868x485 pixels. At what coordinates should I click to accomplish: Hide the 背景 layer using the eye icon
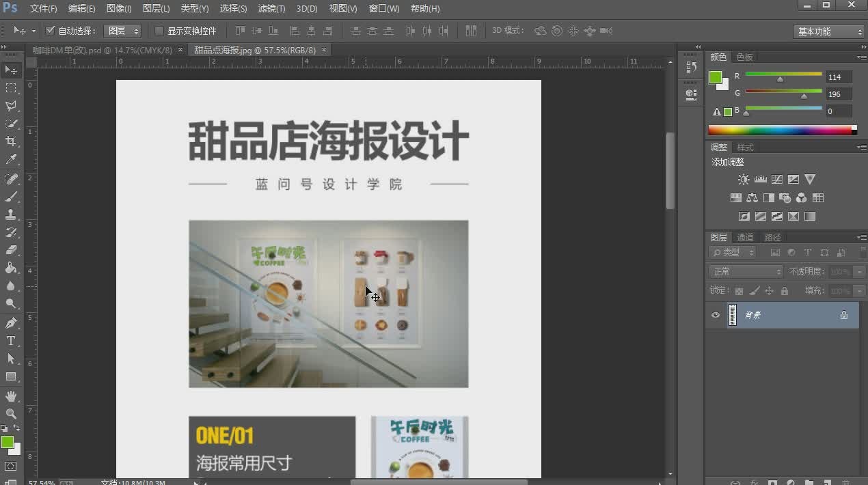click(716, 315)
